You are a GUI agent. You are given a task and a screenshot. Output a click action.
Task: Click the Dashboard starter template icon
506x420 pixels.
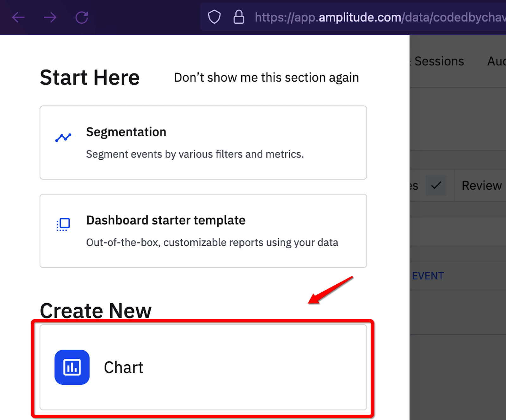(63, 225)
